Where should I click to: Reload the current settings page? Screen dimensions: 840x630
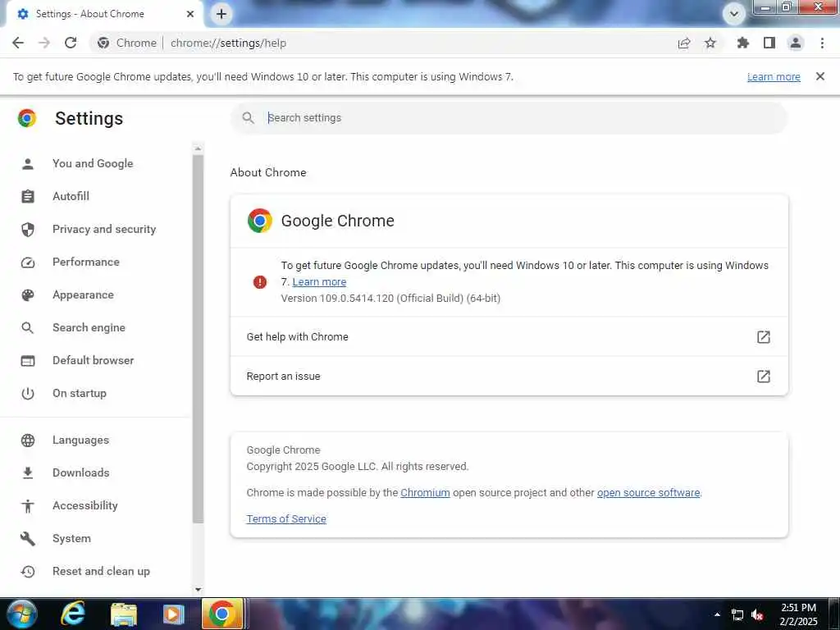[71, 43]
